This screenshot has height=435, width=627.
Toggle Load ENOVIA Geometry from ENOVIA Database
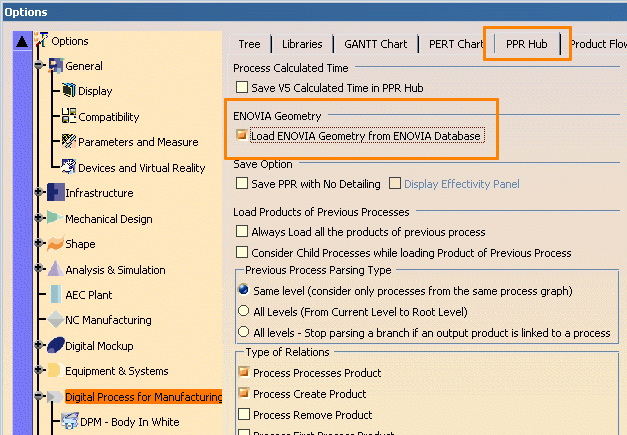(x=241, y=135)
